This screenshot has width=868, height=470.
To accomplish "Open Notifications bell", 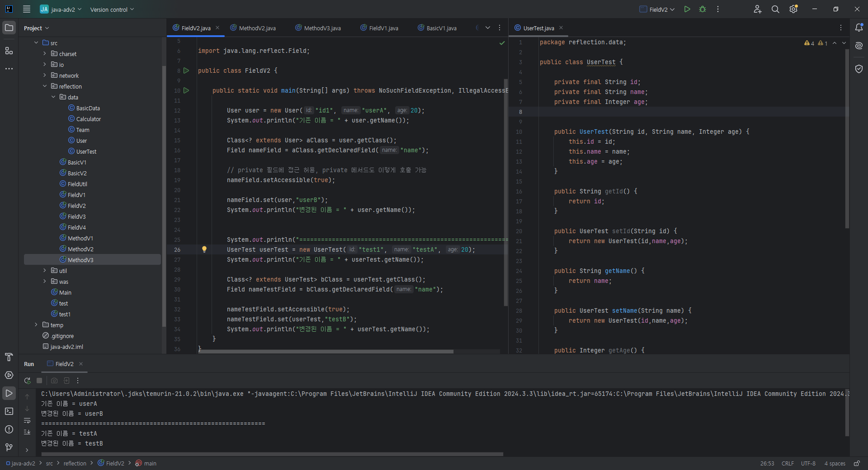I will click(x=859, y=28).
